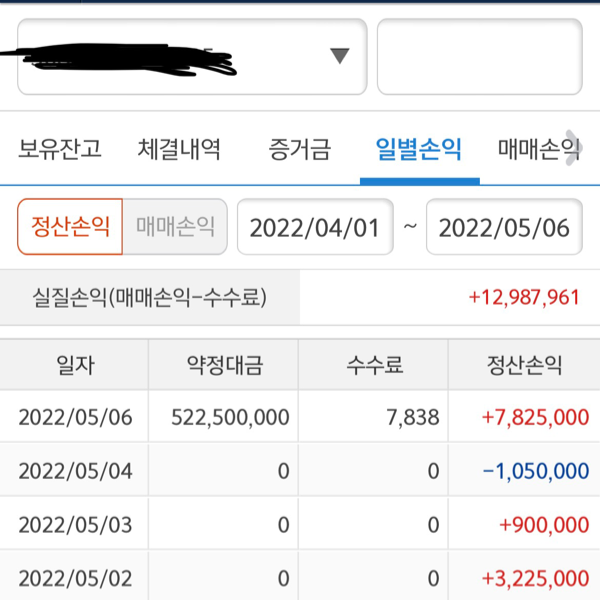Click the 일자 column header
This screenshot has height=600, width=600.
(75, 365)
